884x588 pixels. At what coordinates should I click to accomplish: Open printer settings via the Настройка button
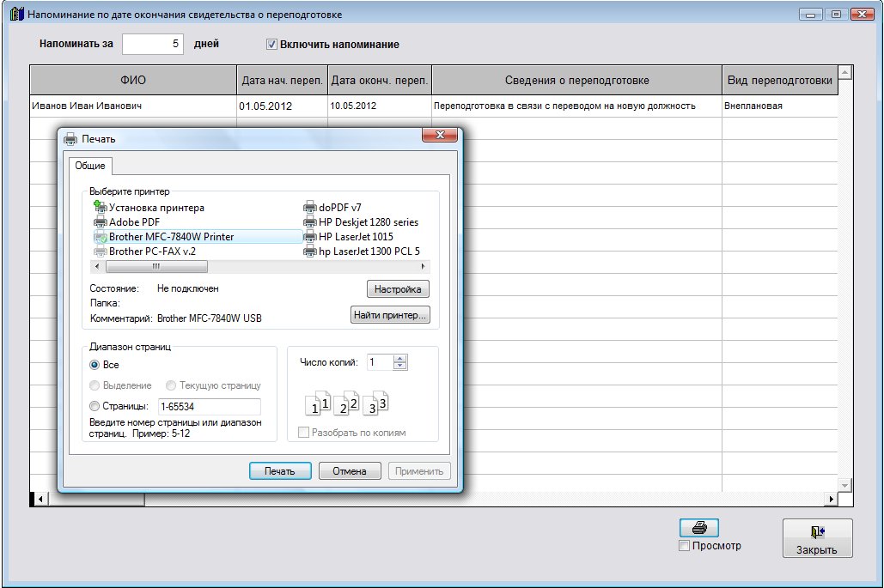398,289
